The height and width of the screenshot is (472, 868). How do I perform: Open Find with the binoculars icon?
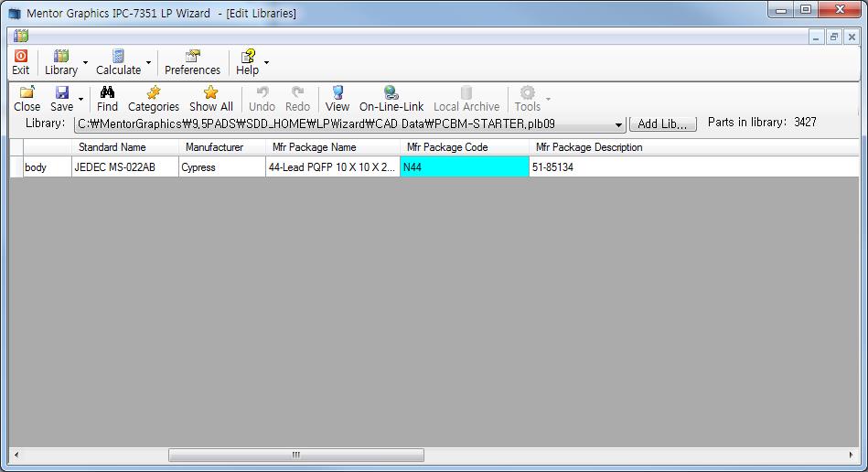[x=107, y=92]
